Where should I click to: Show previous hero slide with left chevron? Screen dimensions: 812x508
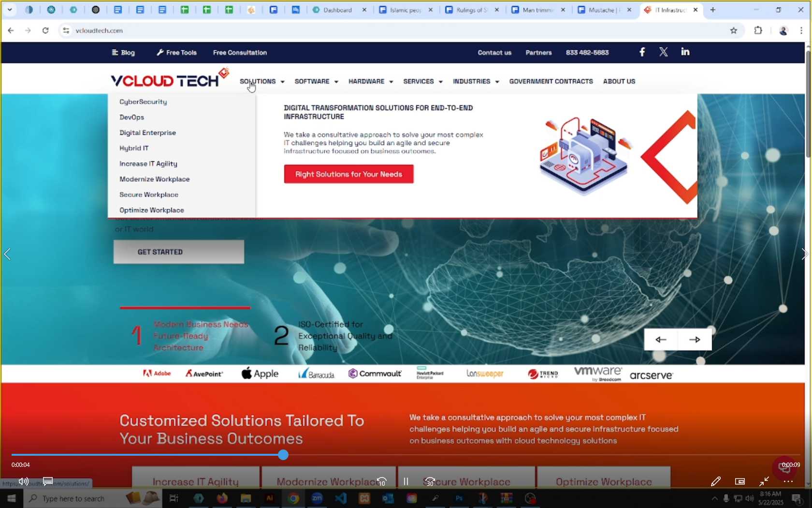click(x=7, y=254)
